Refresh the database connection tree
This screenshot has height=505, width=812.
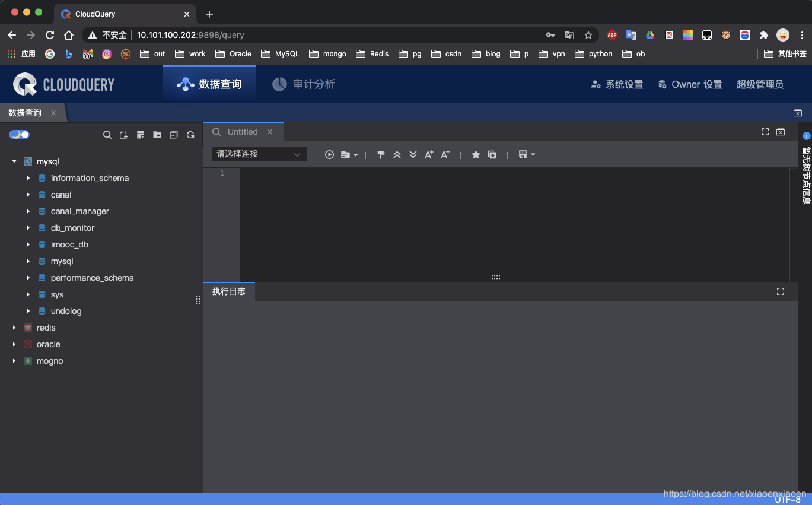(190, 135)
